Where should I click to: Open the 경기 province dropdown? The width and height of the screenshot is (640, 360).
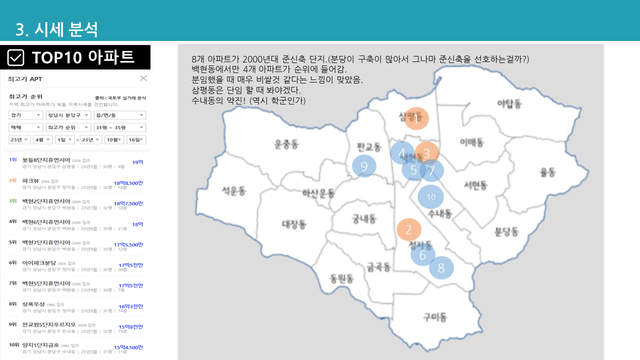pyautogui.click(x=25, y=115)
